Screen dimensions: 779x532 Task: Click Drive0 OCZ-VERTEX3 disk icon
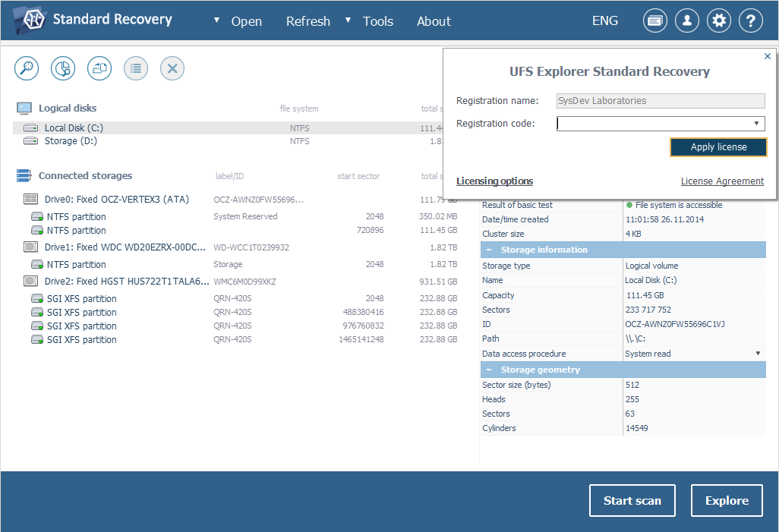point(31,199)
